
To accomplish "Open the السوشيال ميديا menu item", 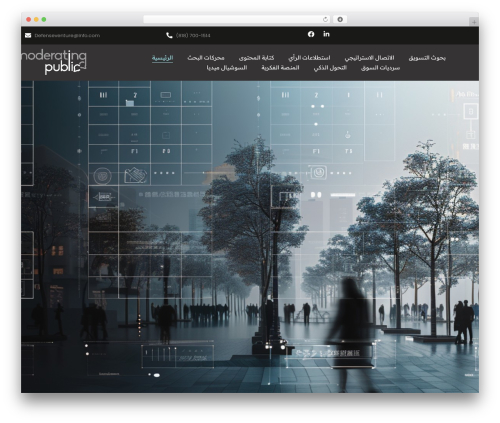I will 227,68.
